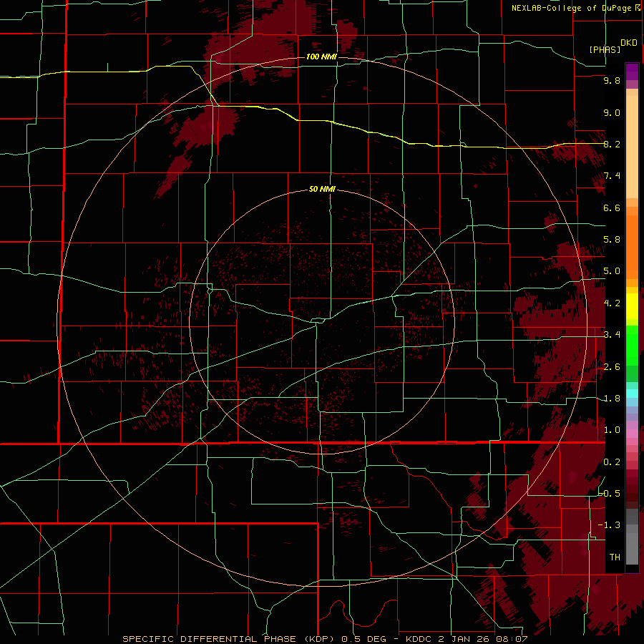
Task: Click the 9.8 value on color scale
Action: (612, 80)
